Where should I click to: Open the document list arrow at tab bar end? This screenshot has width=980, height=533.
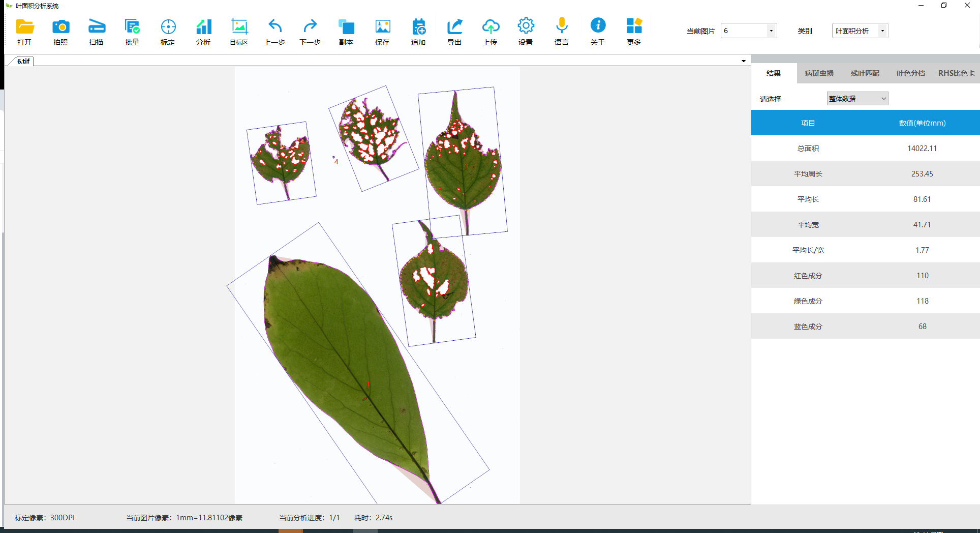744,61
